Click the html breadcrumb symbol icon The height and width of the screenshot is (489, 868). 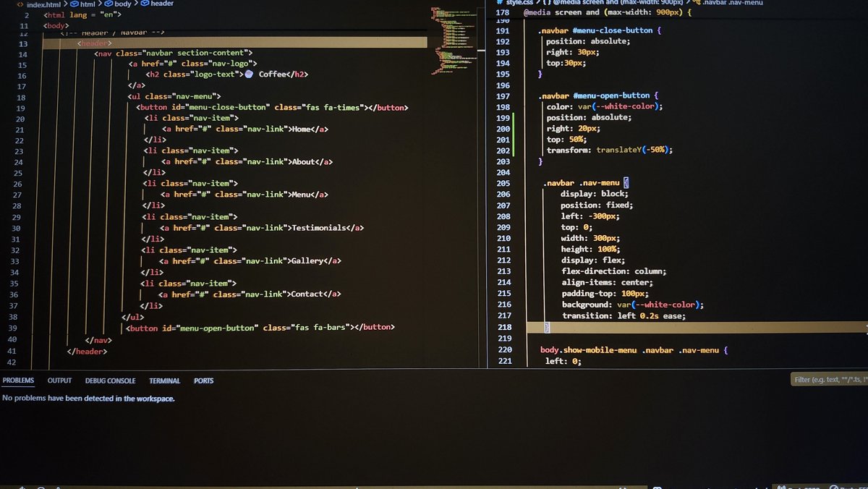point(74,4)
